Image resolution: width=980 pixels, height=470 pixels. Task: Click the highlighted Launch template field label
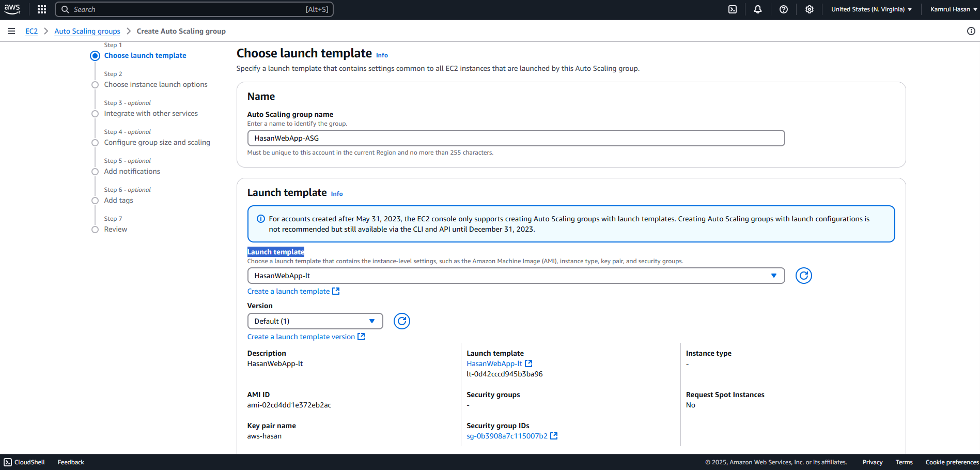pos(276,252)
